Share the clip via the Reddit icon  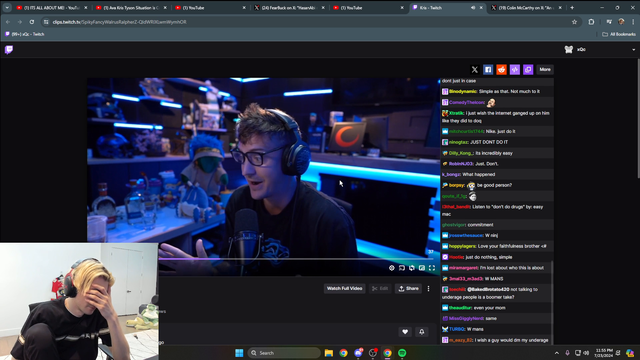click(x=501, y=70)
